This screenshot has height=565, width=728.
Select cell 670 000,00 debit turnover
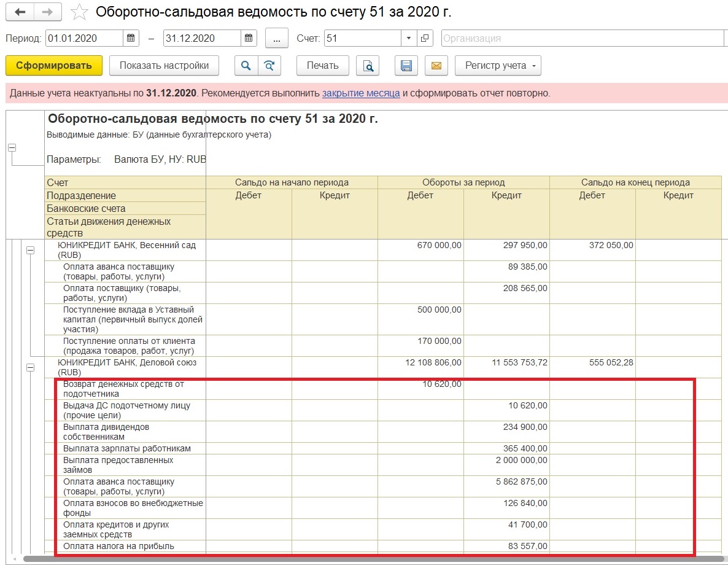click(420, 250)
